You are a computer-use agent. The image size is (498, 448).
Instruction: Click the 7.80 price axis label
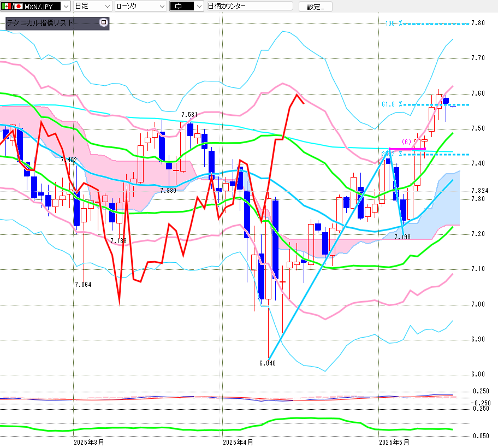[478, 23]
